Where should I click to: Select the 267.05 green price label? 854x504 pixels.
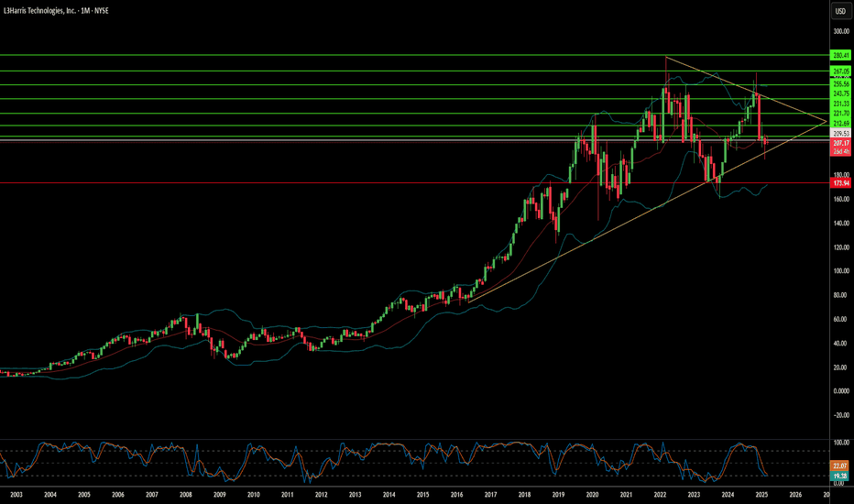[x=840, y=71]
